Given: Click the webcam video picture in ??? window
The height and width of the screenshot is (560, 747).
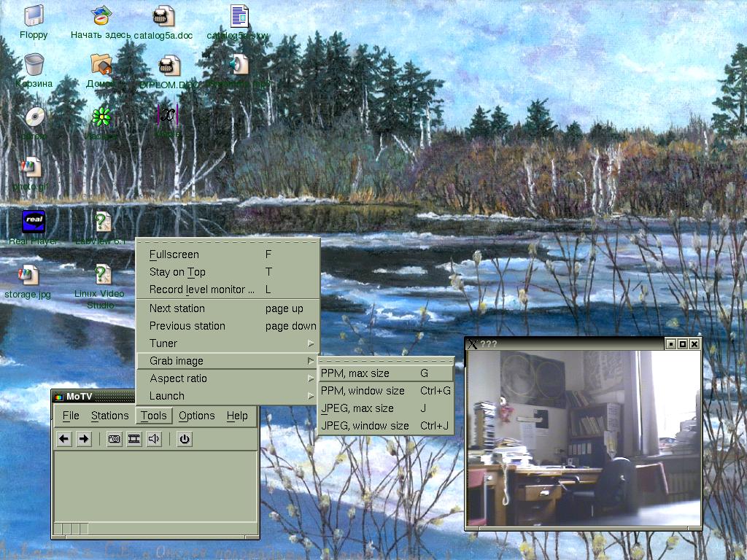Looking at the screenshot, I should [583, 438].
